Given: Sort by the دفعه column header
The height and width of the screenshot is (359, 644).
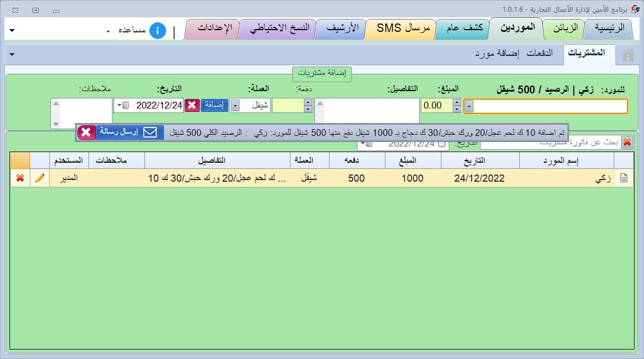Looking at the screenshot, I should coord(357,160).
